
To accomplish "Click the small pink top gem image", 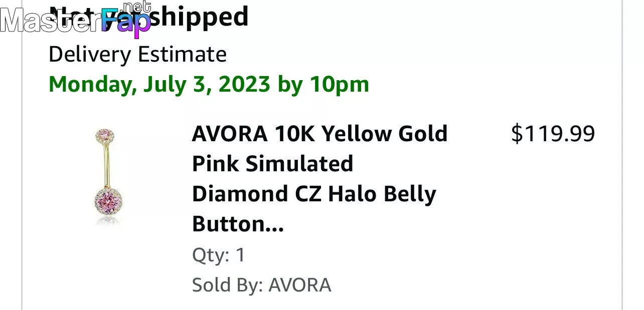I will tap(104, 135).
